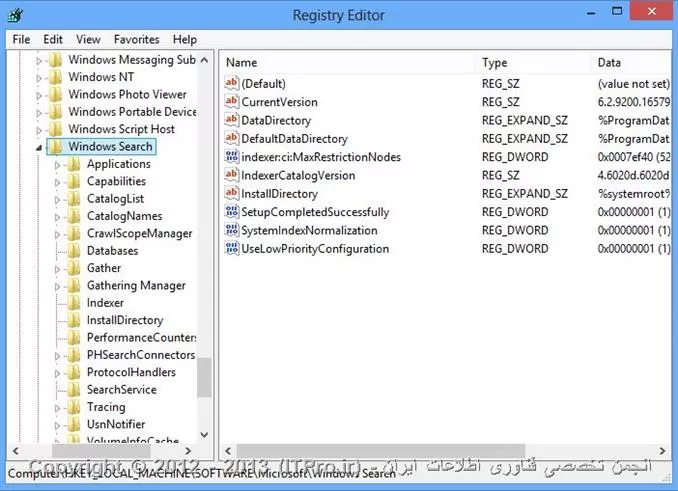Click tree pane scroll up arrow
This screenshot has width=678, height=491.
pyautogui.click(x=205, y=60)
